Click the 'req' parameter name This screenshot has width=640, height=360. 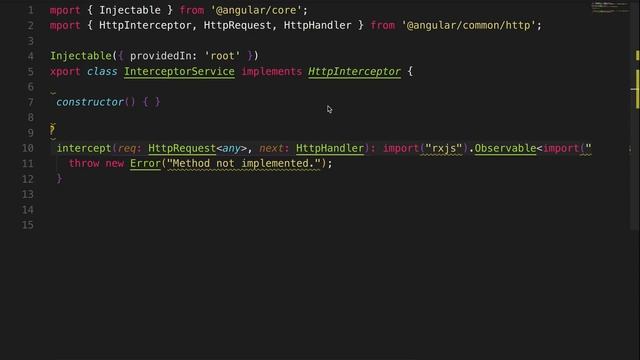[x=127, y=148]
